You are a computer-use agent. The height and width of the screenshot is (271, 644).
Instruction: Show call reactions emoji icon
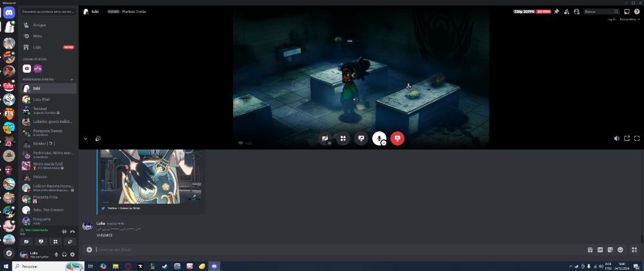98,138
